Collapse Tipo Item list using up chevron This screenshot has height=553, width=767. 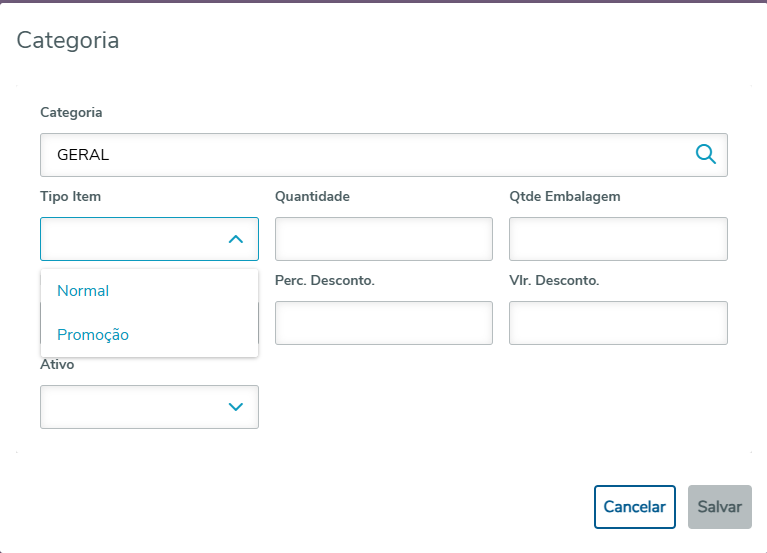point(236,239)
